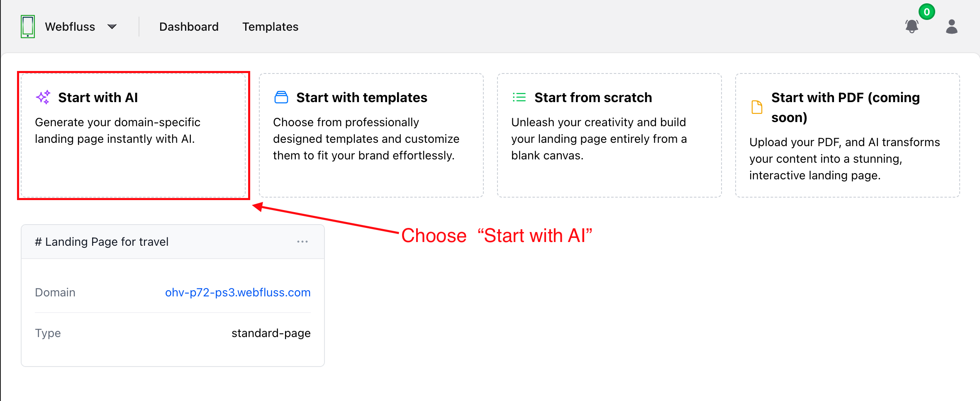Go to the Dashboard menu item
The image size is (980, 401).
[x=189, y=27]
